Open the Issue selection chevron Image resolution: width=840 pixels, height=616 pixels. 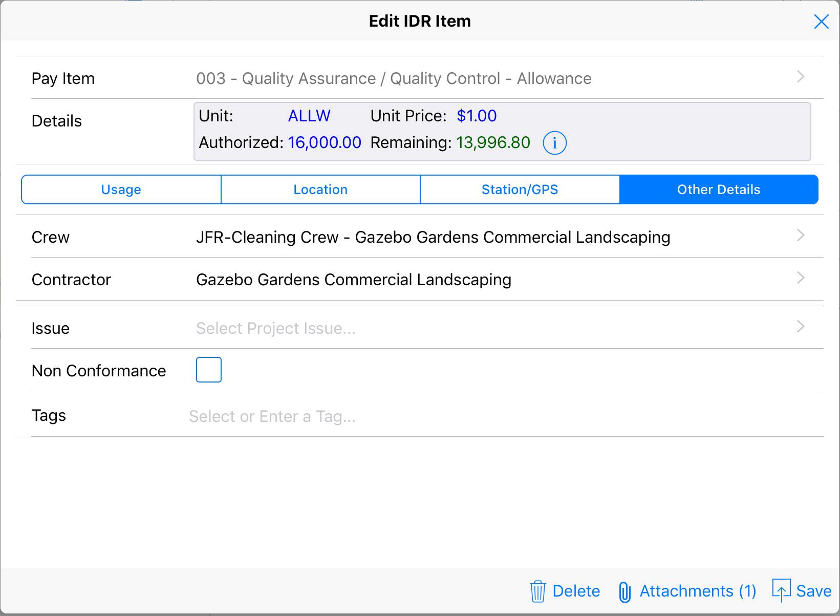[x=801, y=327]
